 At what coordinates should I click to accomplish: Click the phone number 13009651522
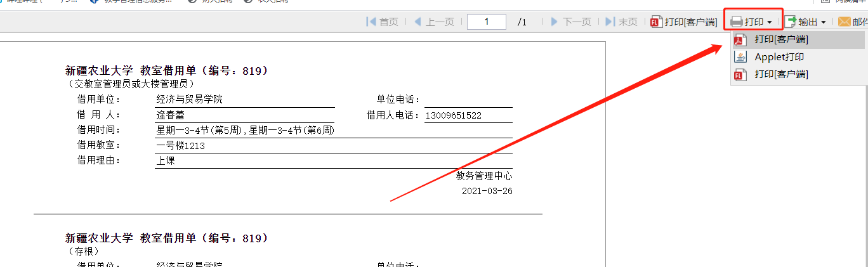pyautogui.click(x=453, y=115)
